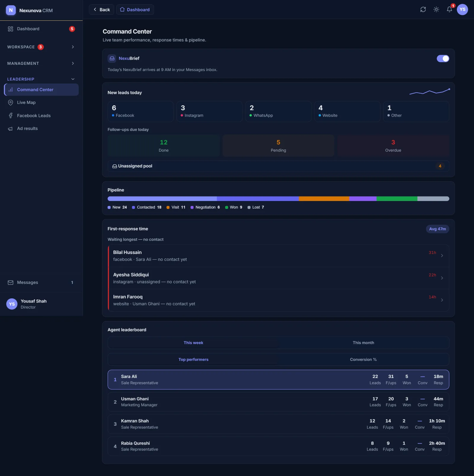
Task: Switch theme with the sun icon
Action: [436, 9]
